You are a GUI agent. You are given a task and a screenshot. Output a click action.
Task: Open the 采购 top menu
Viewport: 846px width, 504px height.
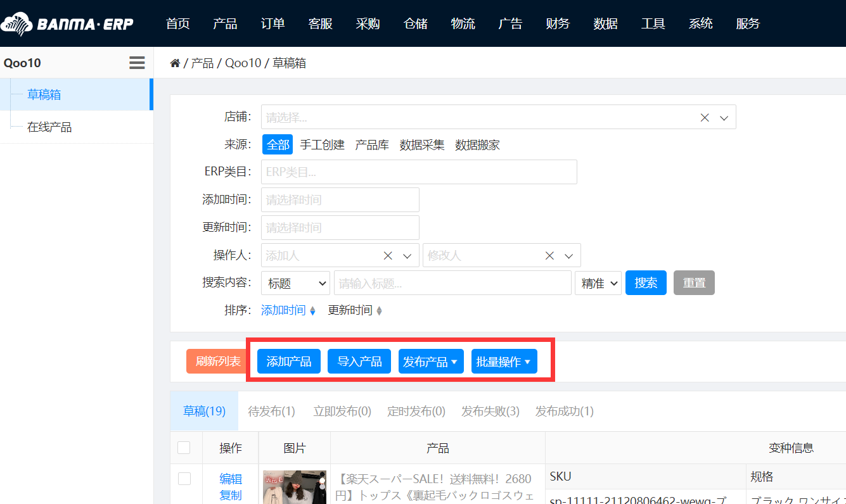pyautogui.click(x=368, y=24)
